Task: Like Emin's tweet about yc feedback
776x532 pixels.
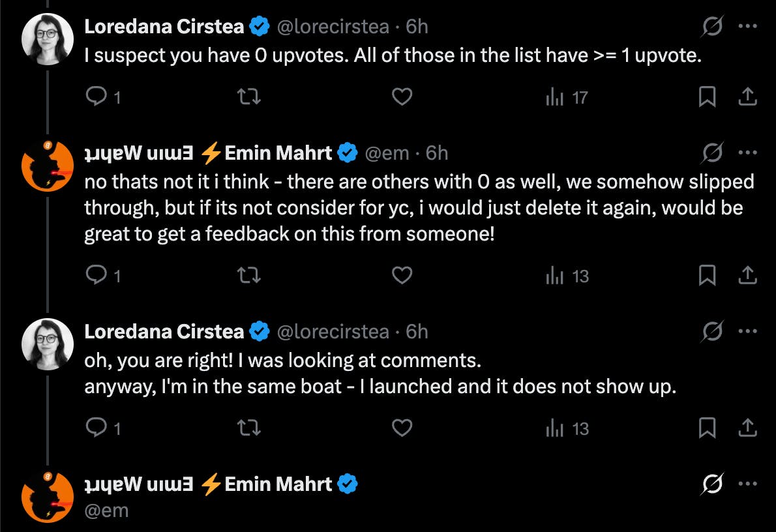Action: [x=402, y=276]
